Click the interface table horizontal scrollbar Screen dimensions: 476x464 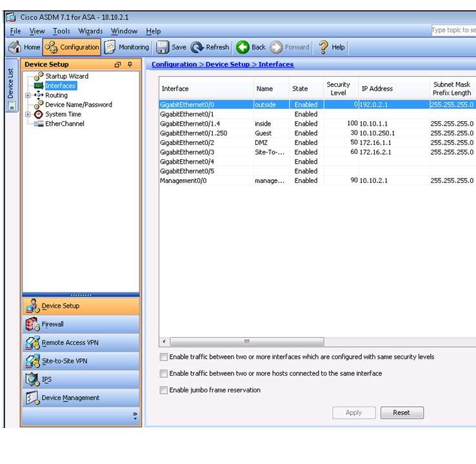[x=245, y=342]
